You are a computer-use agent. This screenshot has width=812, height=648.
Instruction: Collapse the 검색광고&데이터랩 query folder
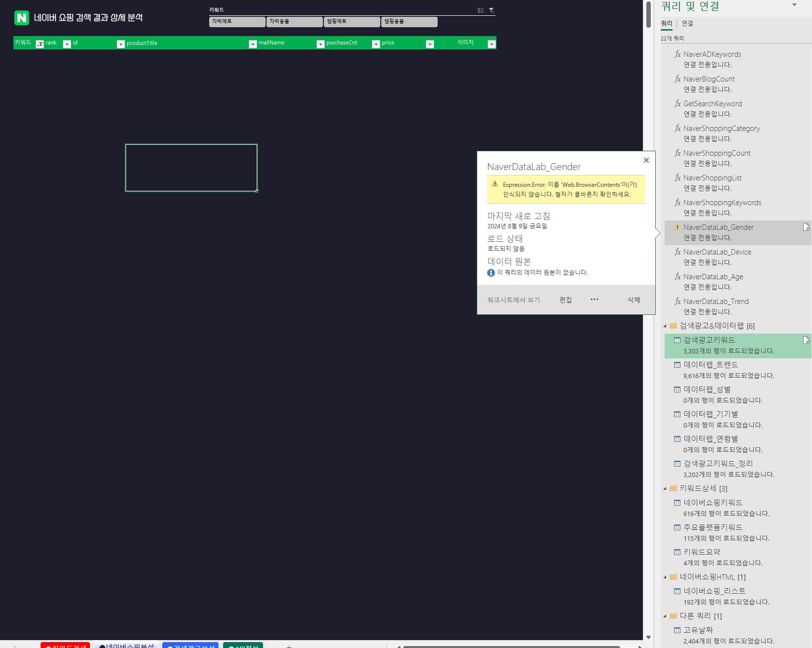(665, 326)
